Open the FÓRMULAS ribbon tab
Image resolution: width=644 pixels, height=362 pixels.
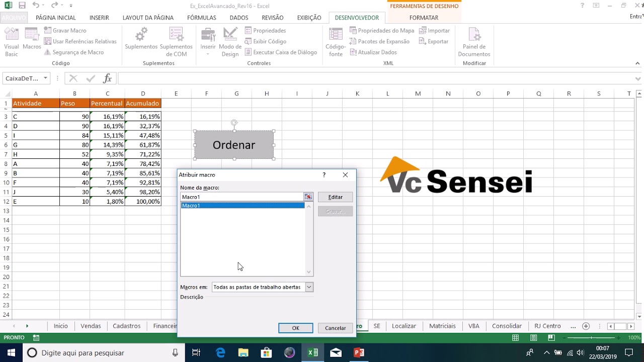[x=202, y=18]
